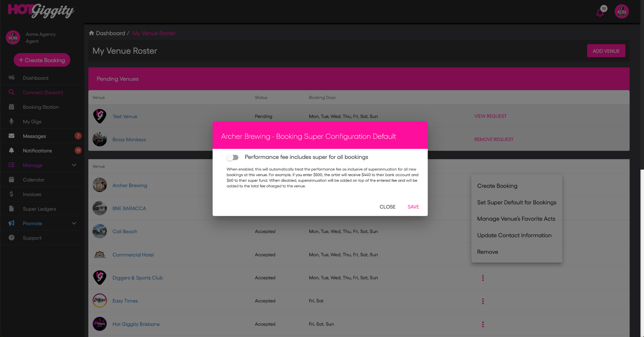Open the Brass Monkeys venue link
644x337 pixels.
pos(129,139)
